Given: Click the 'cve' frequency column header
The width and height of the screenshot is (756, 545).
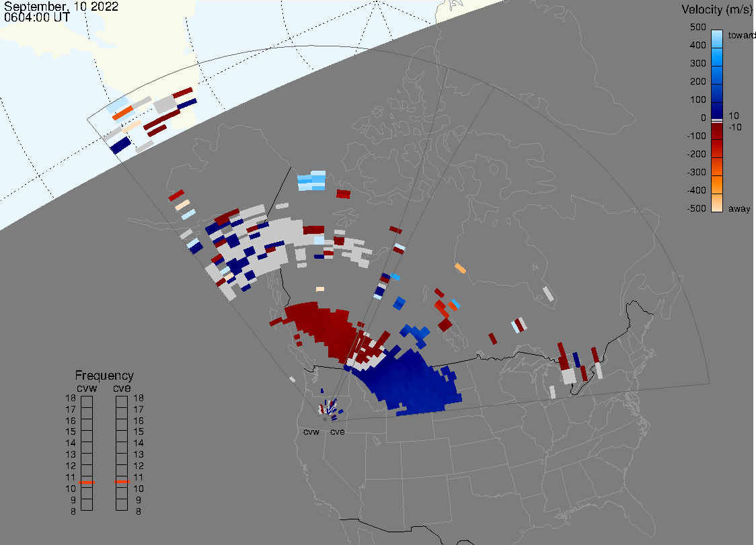Looking at the screenshot, I should [122, 388].
